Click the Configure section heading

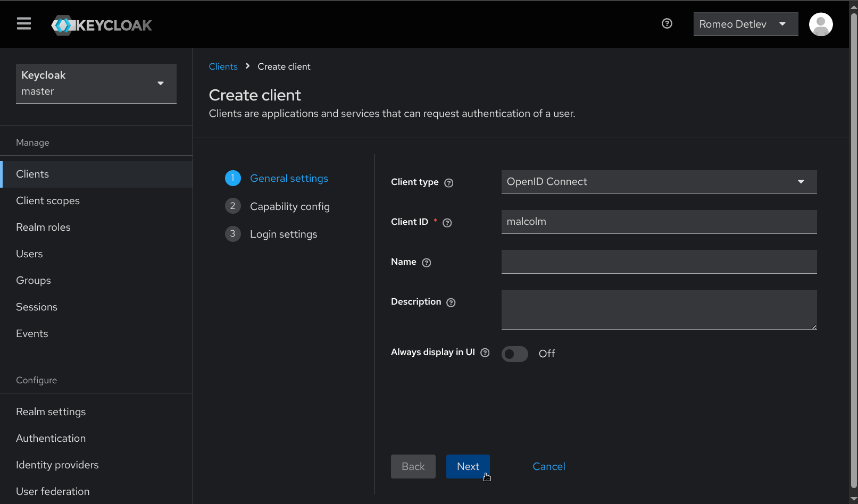(36, 380)
